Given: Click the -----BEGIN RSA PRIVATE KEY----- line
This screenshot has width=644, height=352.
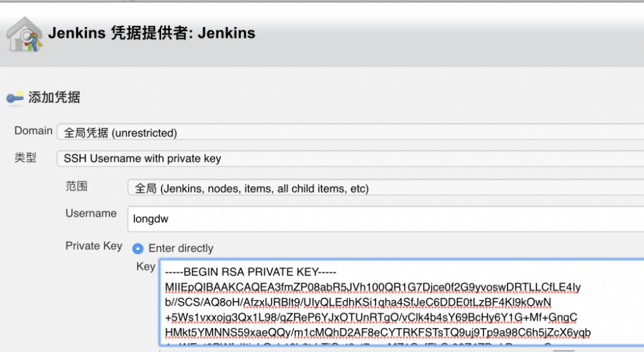Looking at the screenshot, I should [x=251, y=272].
